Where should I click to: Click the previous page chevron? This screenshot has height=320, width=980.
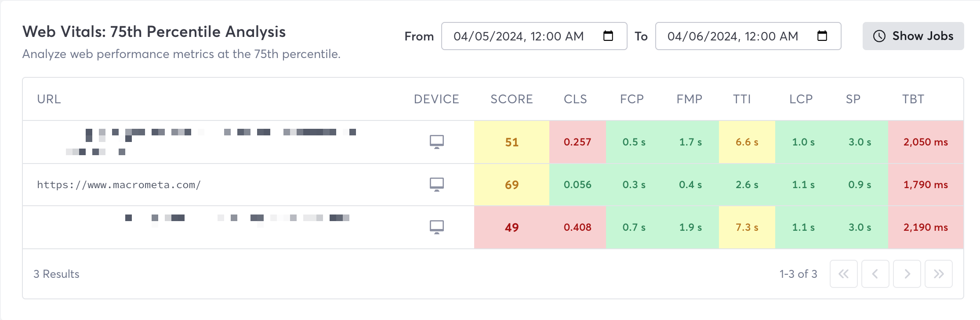pos(875,274)
